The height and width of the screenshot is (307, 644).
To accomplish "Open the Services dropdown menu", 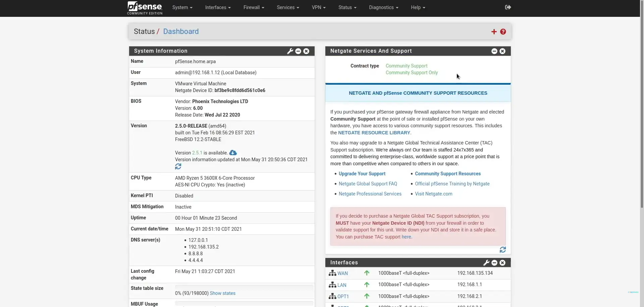I will click(x=287, y=7).
